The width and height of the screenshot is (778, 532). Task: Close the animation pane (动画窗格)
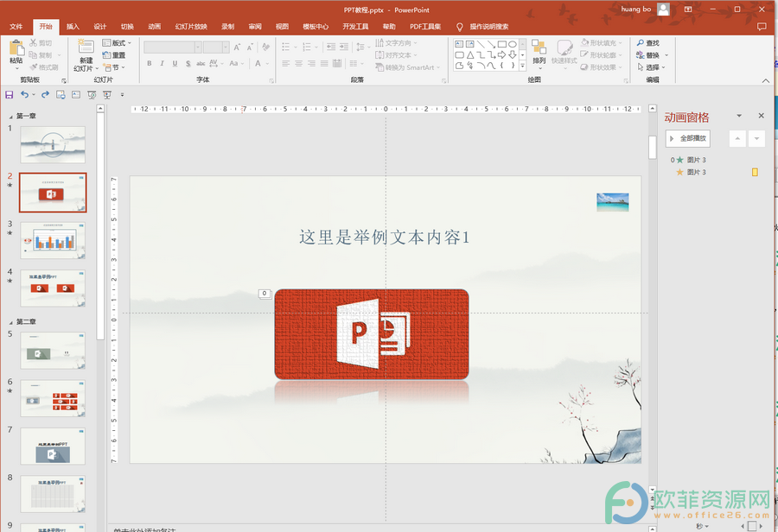(x=761, y=116)
